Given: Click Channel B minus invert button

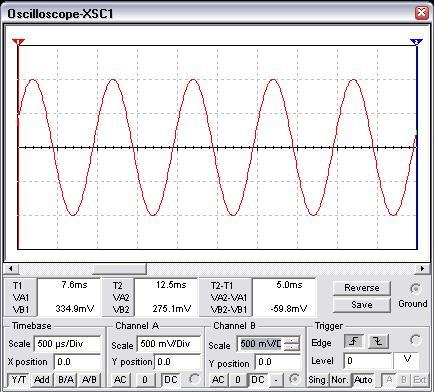Looking at the screenshot, I should (276, 380).
